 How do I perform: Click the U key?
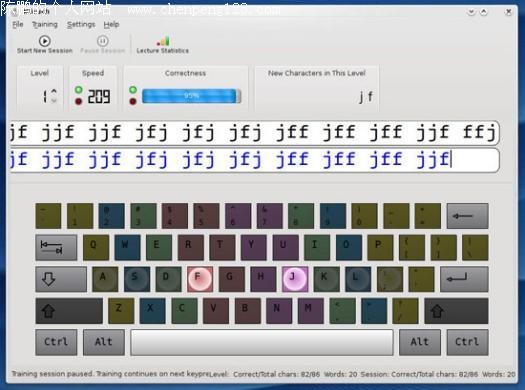pyautogui.click(x=285, y=247)
